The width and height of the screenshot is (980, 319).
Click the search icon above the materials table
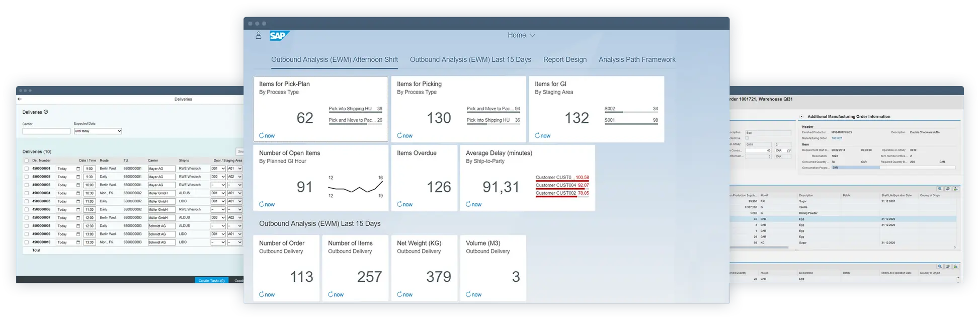click(x=939, y=189)
